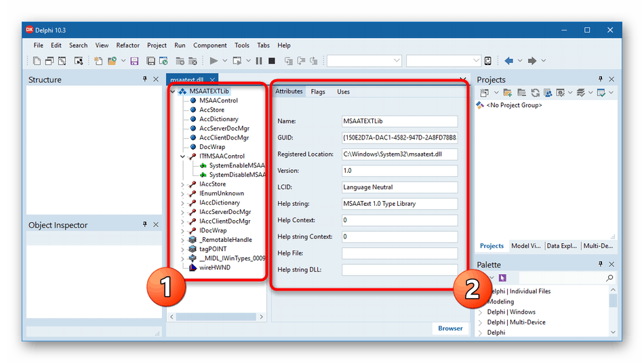Expand the IEnumUnknown interface node
This screenshot has height=363, width=644.
coord(183,193)
